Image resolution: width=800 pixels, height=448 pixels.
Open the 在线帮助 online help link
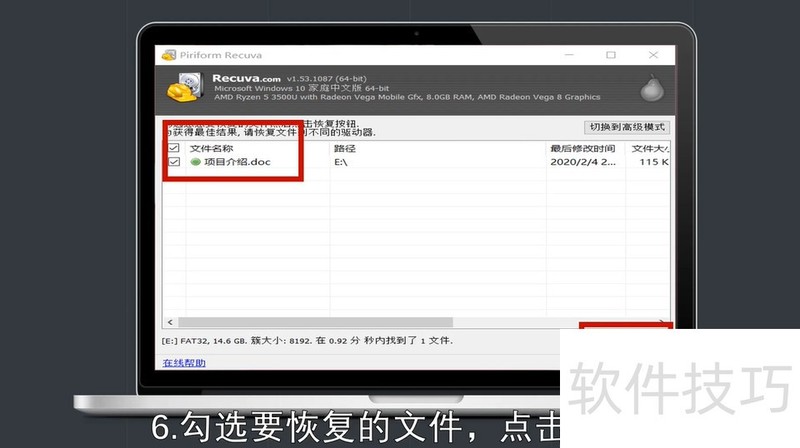[184, 363]
